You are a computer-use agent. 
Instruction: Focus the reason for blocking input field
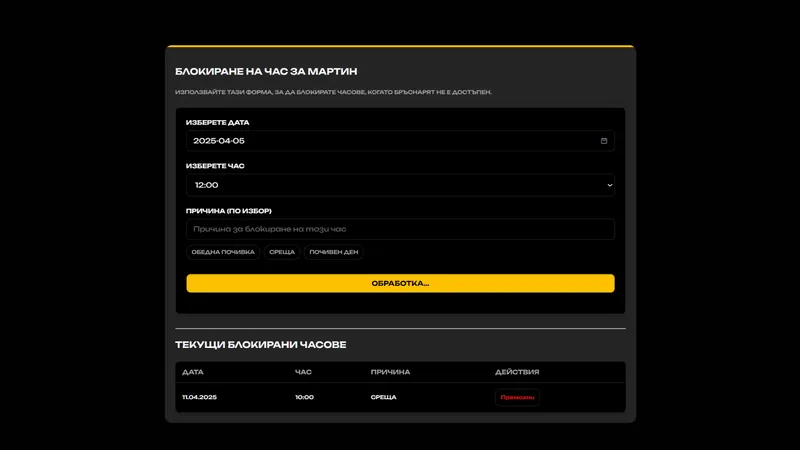click(x=400, y=229)
